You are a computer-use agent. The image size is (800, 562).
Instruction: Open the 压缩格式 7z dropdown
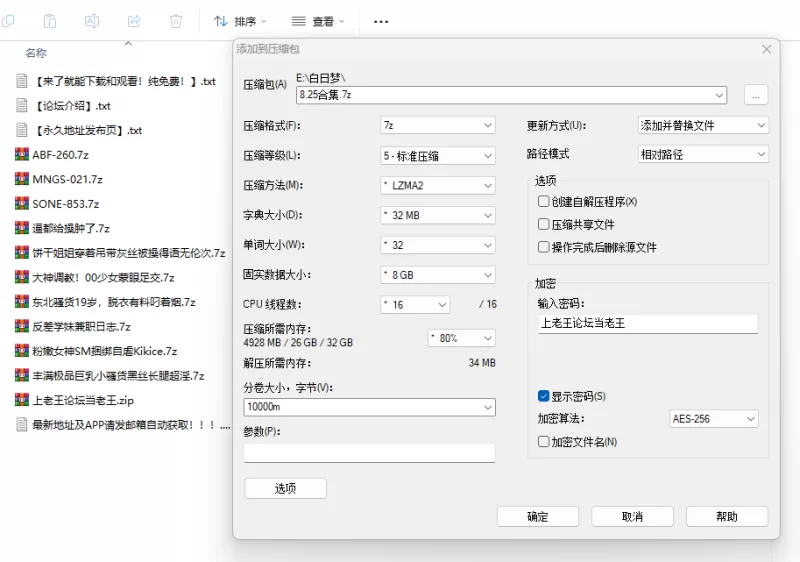point(438,126)
